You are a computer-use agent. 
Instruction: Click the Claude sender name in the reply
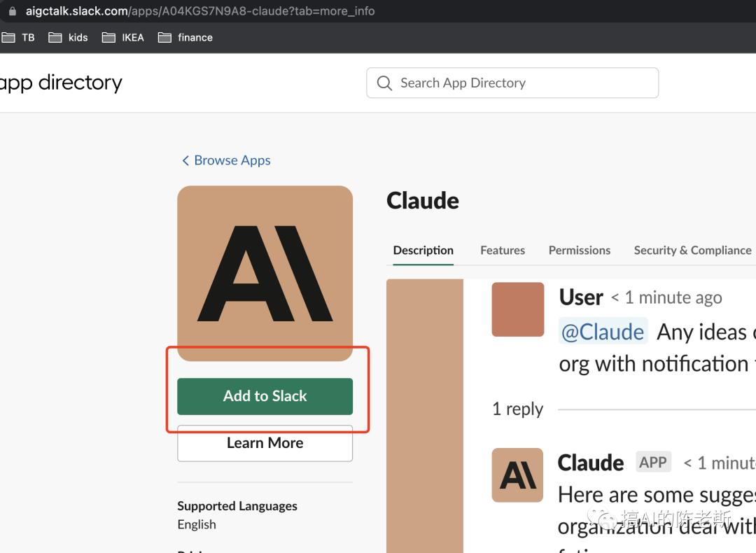(x=591, y=463)
